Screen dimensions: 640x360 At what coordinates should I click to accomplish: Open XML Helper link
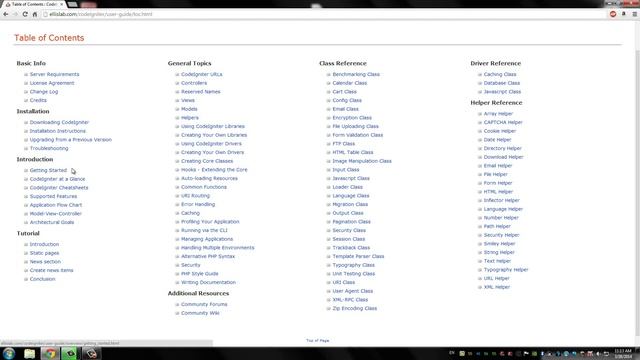click(x=497, y=287)
